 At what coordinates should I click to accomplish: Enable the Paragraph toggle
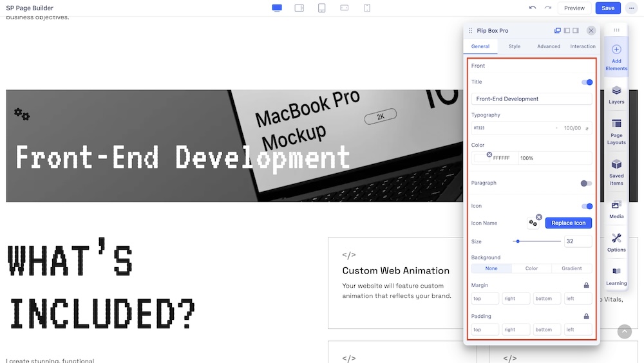tap(586, 183)
